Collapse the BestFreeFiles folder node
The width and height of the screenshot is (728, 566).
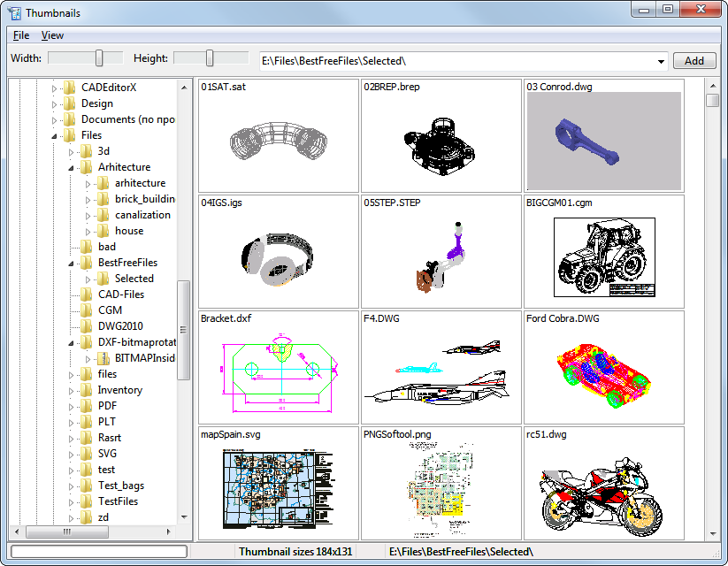[72, 263]
